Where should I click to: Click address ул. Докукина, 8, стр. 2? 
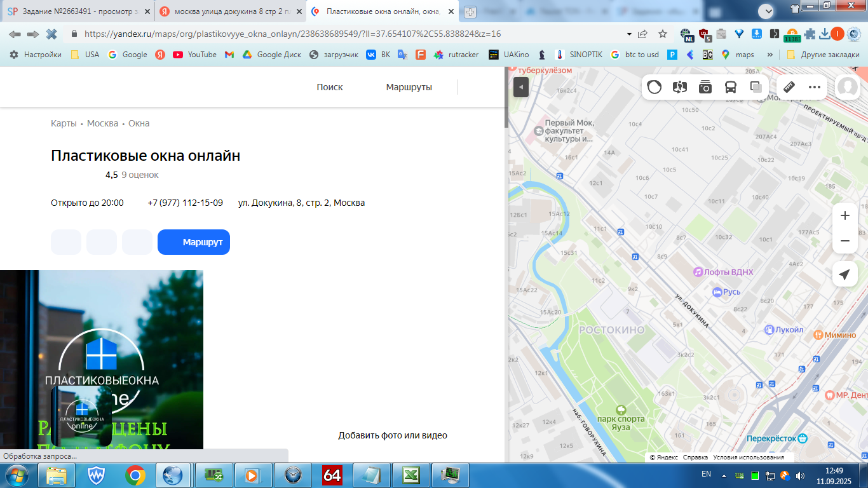(301, 203)
